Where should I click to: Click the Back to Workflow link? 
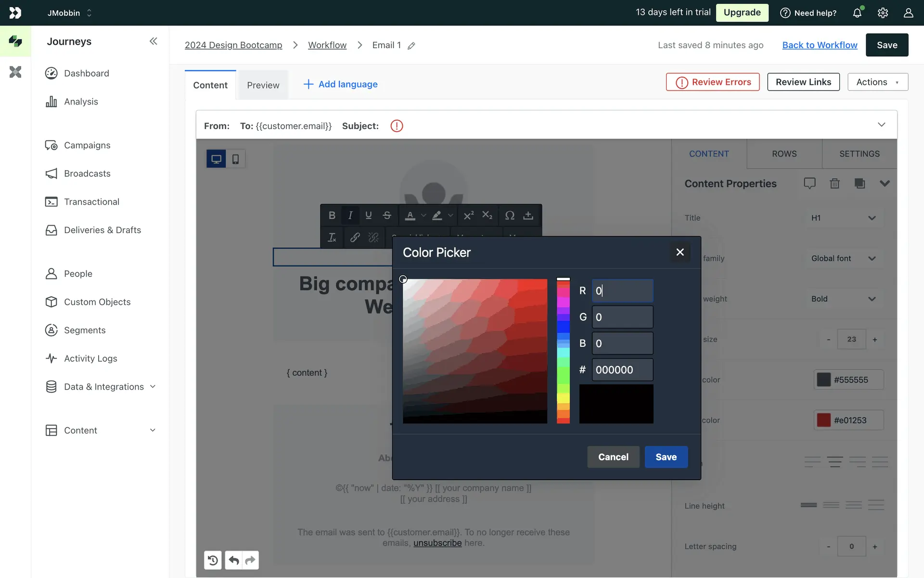(x=820, y=45)
